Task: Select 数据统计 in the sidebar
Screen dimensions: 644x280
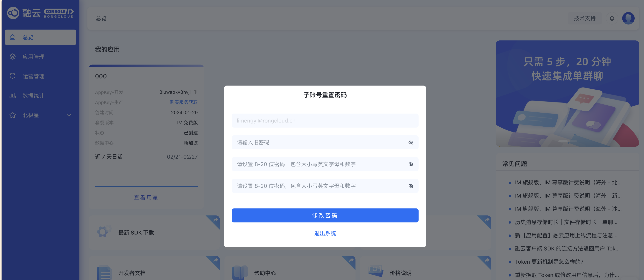Action: coord(33,96)
